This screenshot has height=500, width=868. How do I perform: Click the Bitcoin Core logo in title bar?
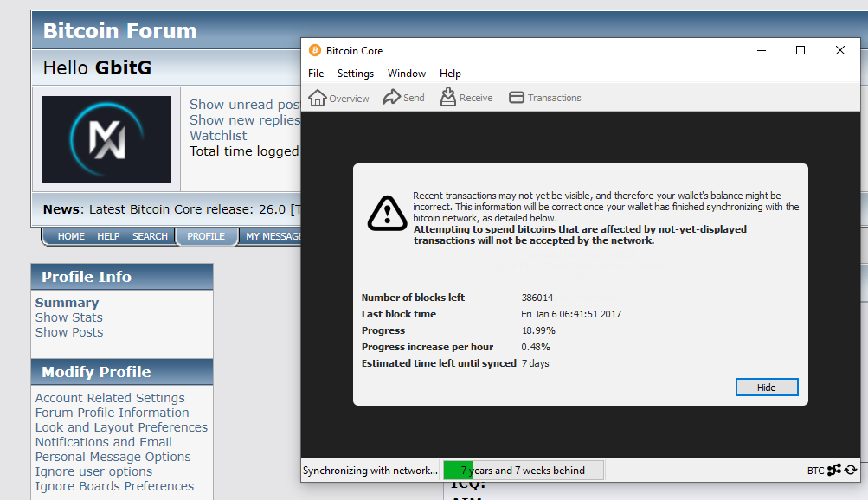coord(315,50)
